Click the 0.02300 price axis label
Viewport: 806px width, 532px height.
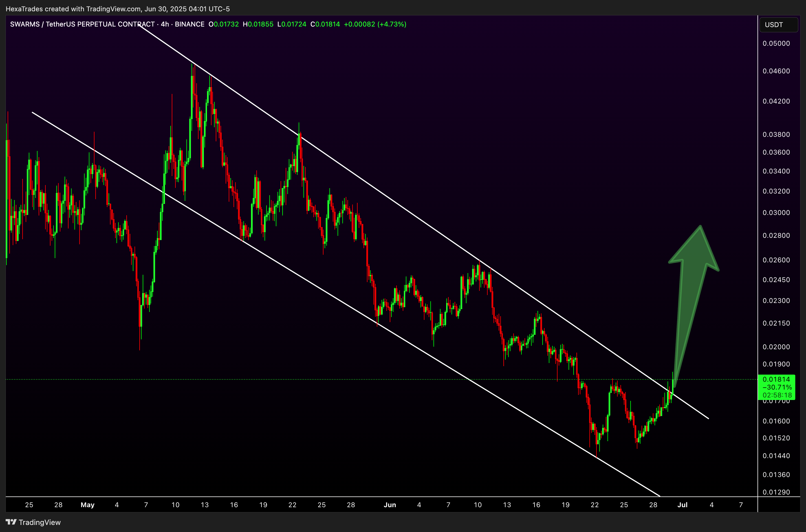click(776, 301)
